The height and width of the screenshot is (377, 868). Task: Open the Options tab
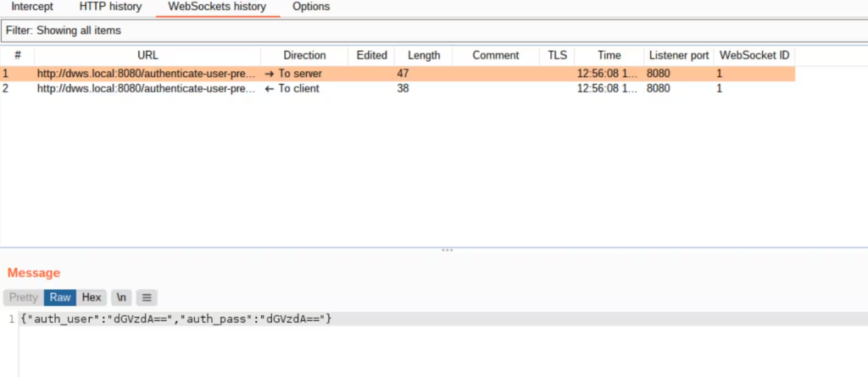(x=311, y=7)
